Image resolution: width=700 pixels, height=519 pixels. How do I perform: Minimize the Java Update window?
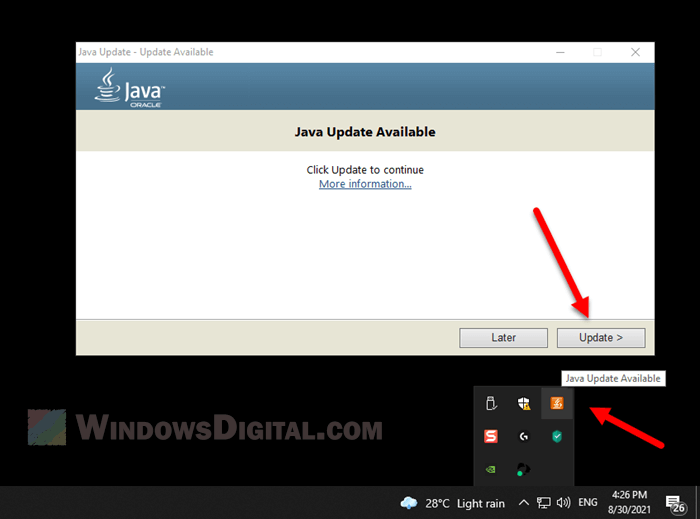click(560, 52)
